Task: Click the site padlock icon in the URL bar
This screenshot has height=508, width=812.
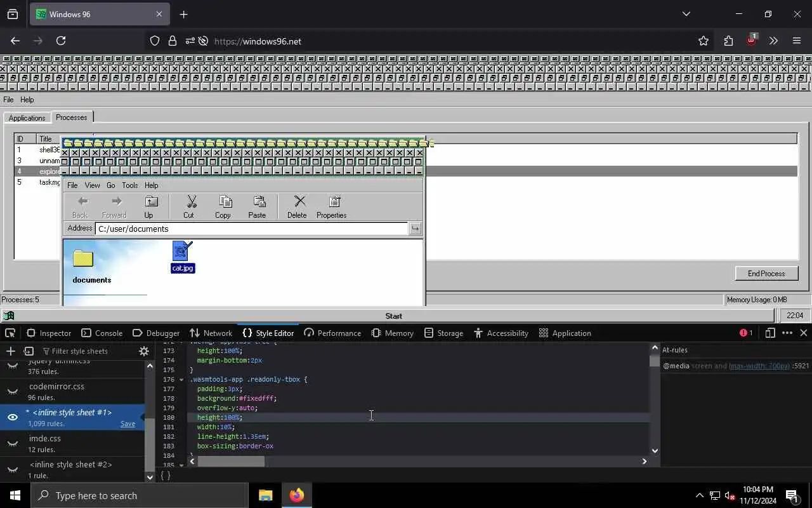Action: [x=172, y=41]
